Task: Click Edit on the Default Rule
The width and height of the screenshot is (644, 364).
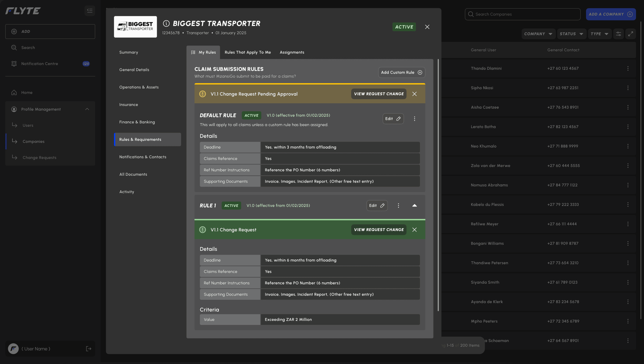Action: click(x=393, y=119)
